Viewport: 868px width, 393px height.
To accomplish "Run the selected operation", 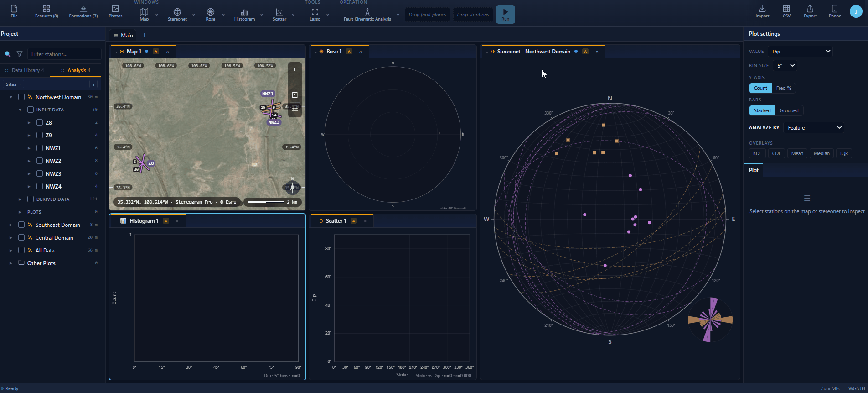I will coord(505,15).
